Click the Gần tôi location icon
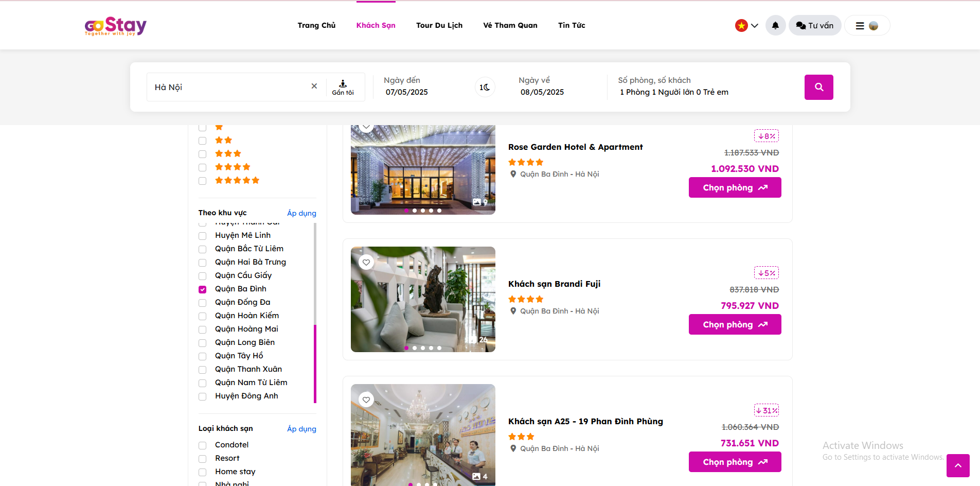This screenshot has height=486, width=980. tap(343, 87)
